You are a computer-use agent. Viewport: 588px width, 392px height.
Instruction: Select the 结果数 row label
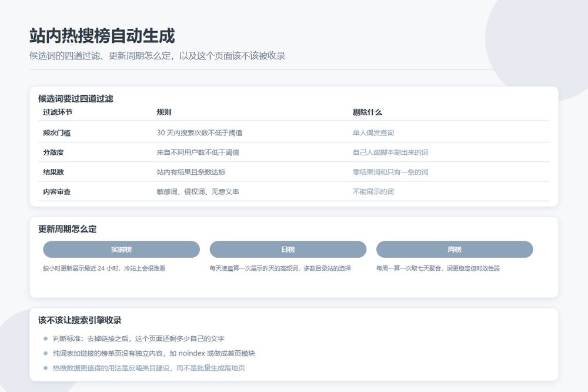(54, 172)
